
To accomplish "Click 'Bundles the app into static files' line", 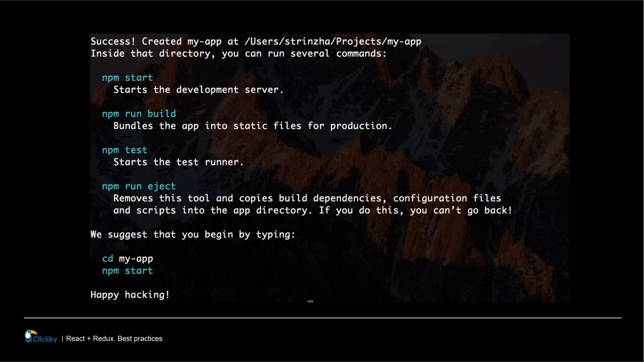I will (x=253, y=126).
